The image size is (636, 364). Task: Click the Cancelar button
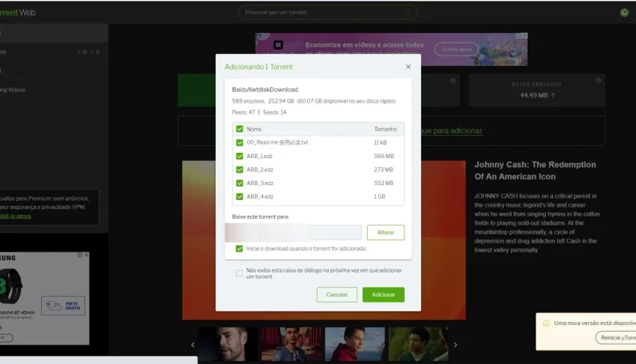click(336, 294)
